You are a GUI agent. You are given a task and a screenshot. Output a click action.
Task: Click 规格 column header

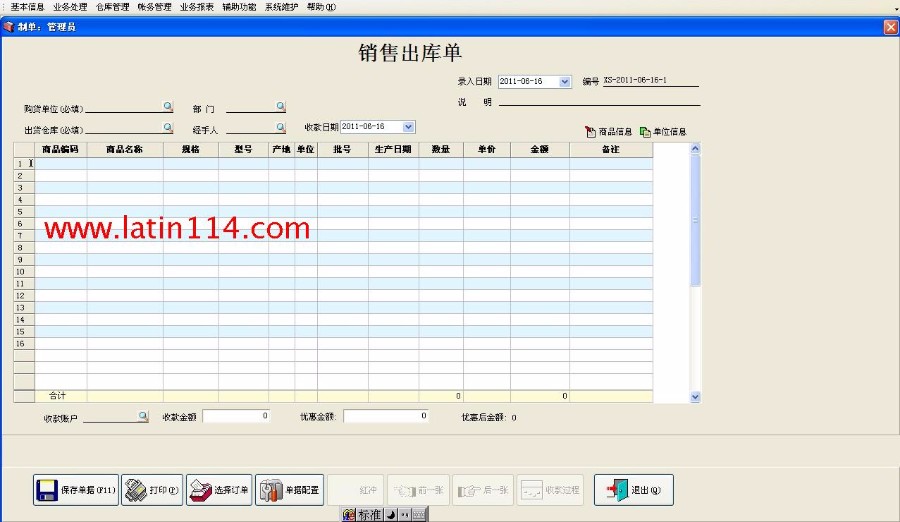pyautogui.click(x=191, y=149)
